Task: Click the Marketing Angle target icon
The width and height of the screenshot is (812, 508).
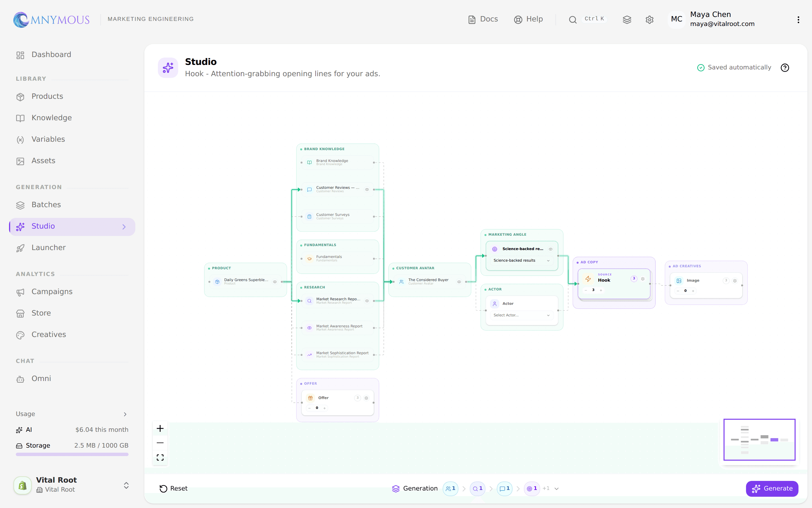Action: tap(495, 249)
